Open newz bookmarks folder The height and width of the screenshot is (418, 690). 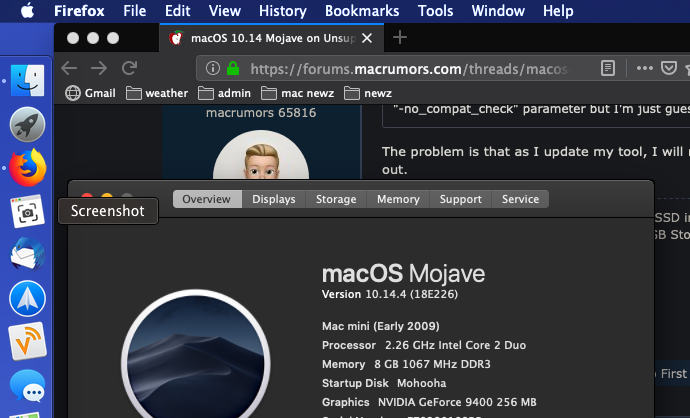click(367, 93)
